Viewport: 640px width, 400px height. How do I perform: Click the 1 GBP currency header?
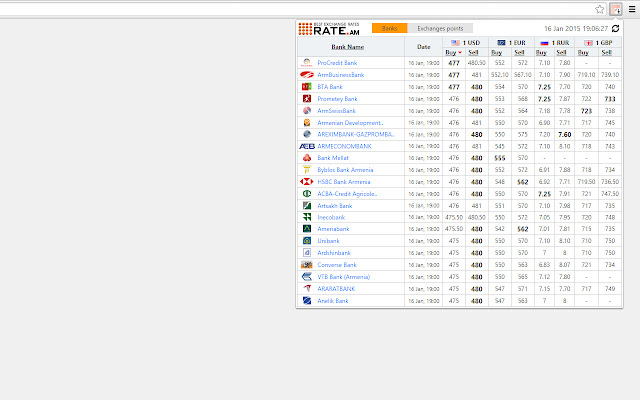(x=598, y=42)
